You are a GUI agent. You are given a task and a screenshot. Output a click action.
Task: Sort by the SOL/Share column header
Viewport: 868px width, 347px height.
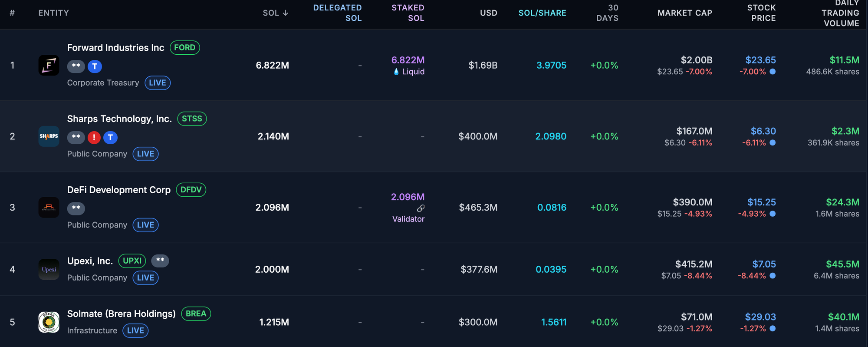tap(542, 13)
